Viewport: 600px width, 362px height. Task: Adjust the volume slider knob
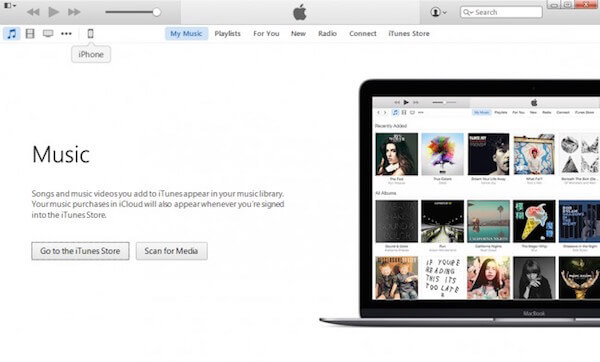pos(157,12)
